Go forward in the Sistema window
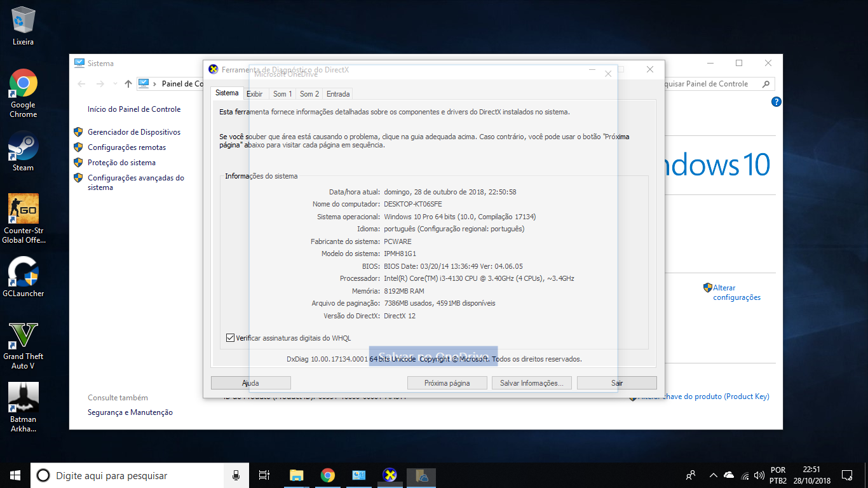 coord(100,84)
